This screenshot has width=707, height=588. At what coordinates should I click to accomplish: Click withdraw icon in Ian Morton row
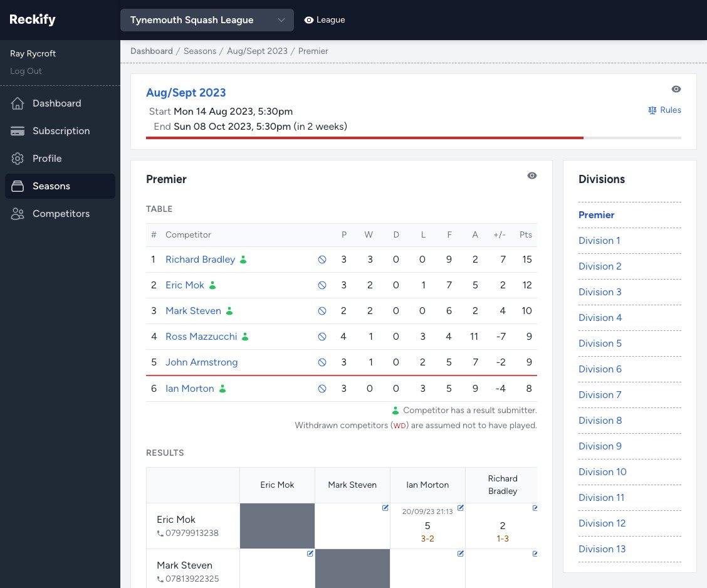coord(322,389)
